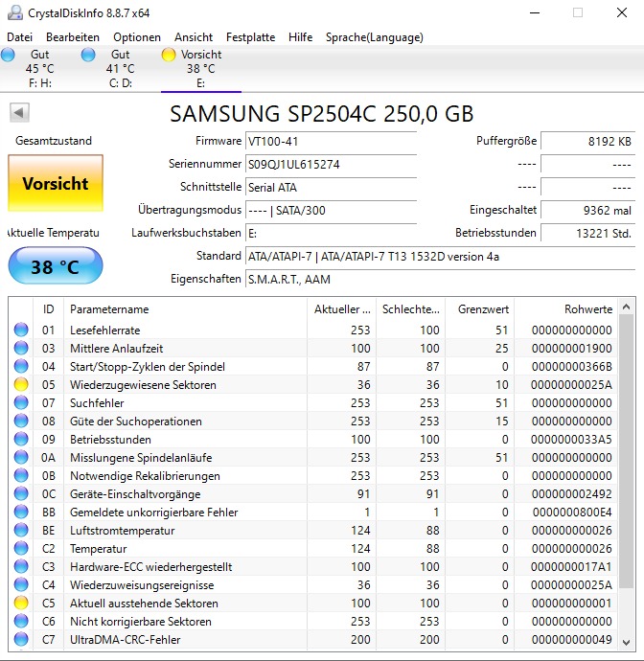644x661 pixels.
Task: Click status icon of Geräte-Einschaltvorgänge row
Action: coord(21,493)
